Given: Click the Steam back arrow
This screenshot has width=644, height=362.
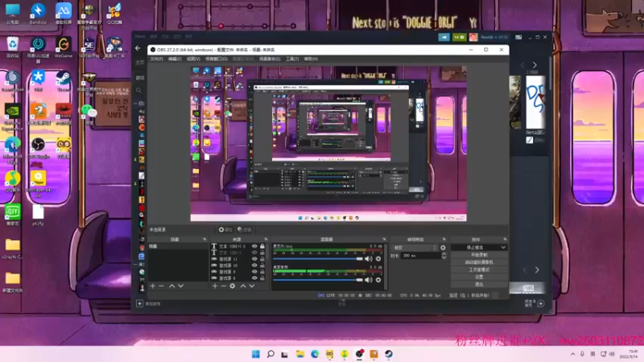Looking at the screenshot, I should point(138,48).
